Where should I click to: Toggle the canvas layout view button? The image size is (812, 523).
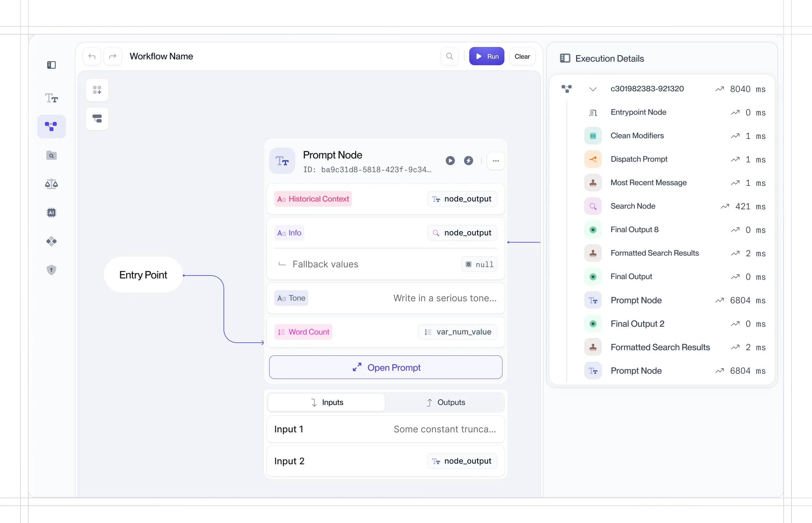(x=97, y=119)
